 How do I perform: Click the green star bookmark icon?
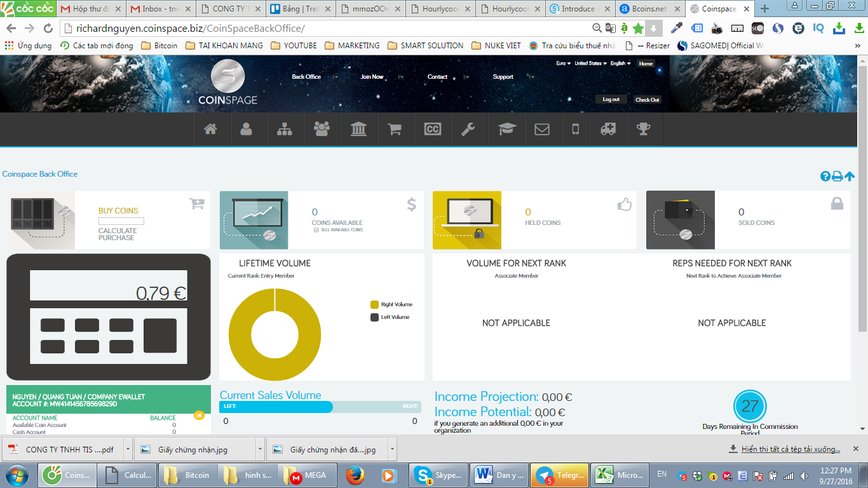coord(638,28)
